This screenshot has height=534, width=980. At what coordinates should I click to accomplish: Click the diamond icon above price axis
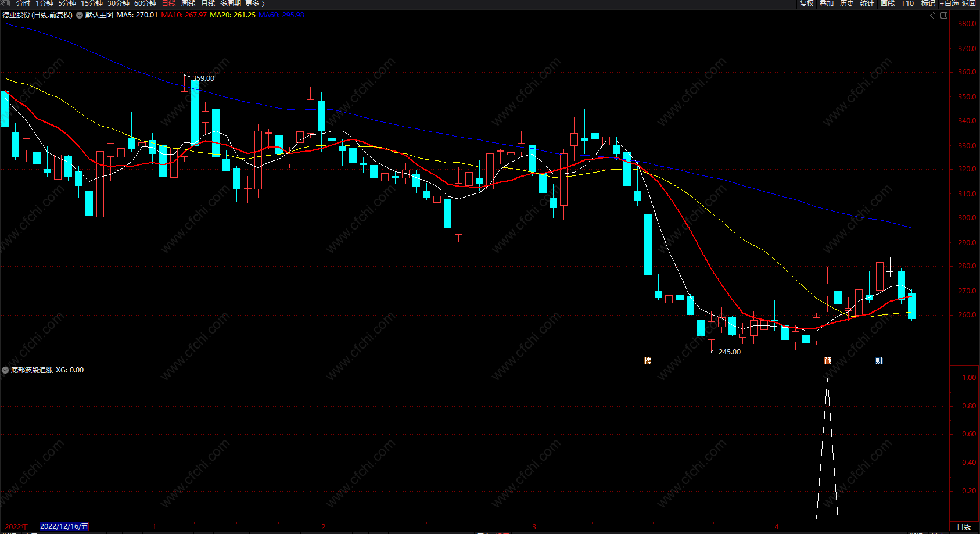pyautogui.click(x=934, y=16)
